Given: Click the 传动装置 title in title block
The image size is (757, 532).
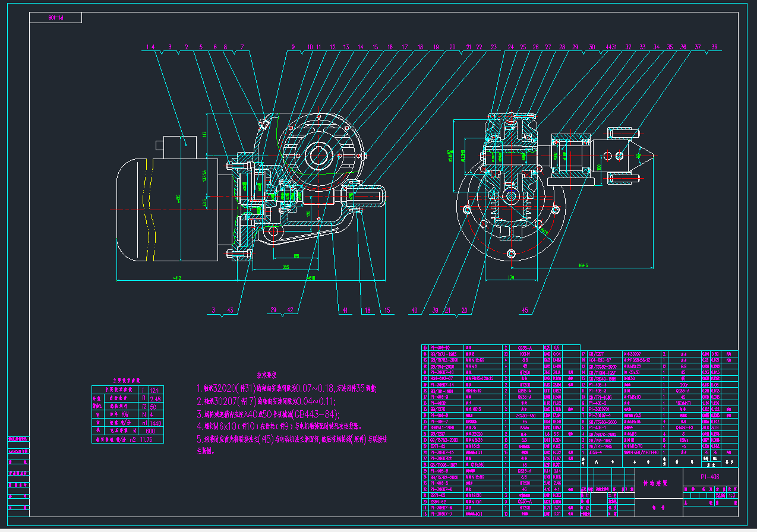Looking at the screenshot, I should 655,483.
